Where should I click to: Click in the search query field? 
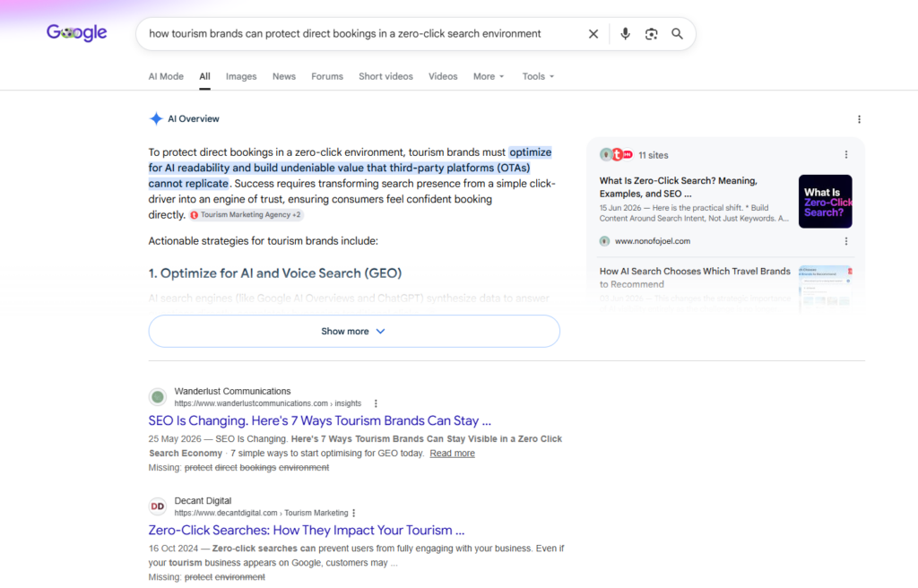[x=345, y=34]
